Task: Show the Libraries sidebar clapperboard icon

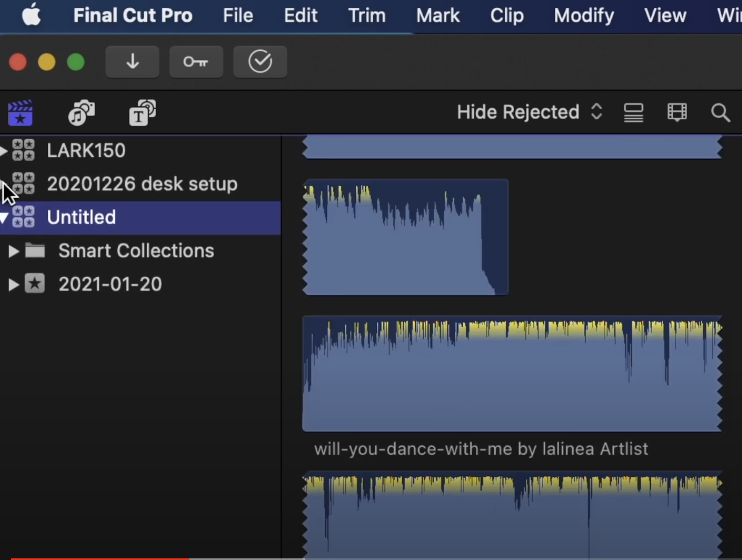Action: pos(20,113)
